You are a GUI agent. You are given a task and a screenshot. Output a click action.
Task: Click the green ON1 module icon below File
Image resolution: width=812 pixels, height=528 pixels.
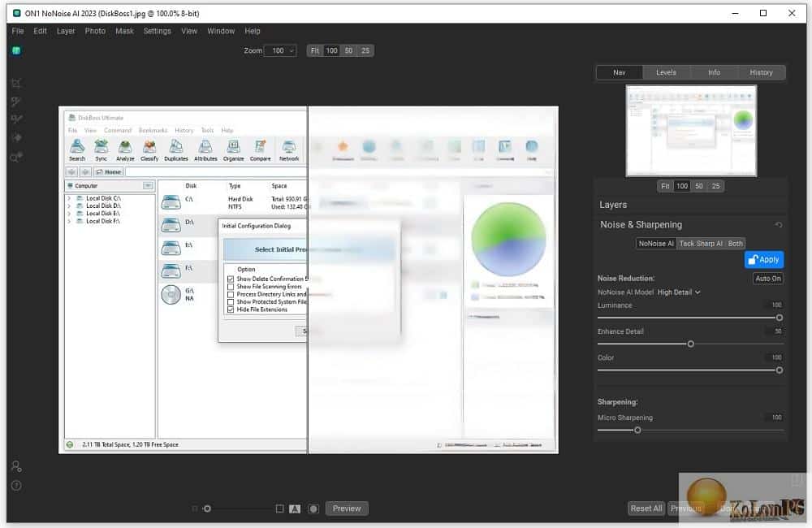tap(16, 50)
